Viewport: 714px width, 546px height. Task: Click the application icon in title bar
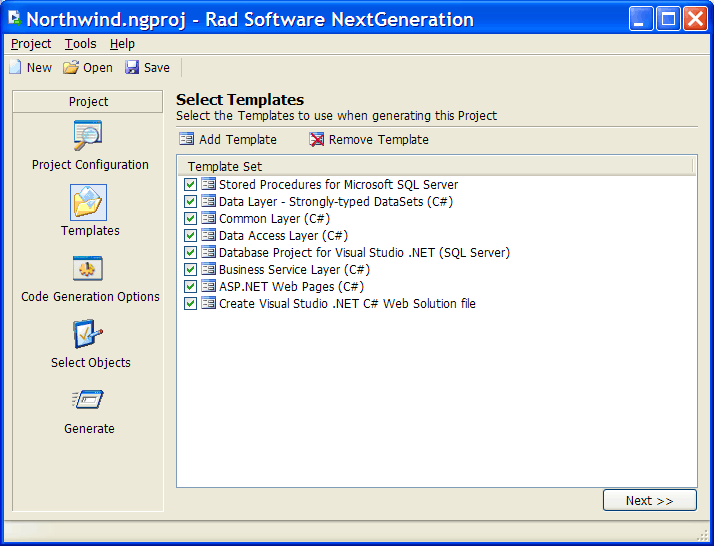point(15,19)
